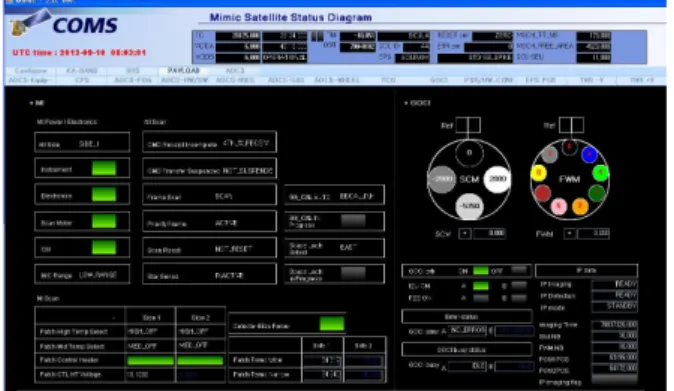Click the Ref box above FWM wheel

[571, 125]
